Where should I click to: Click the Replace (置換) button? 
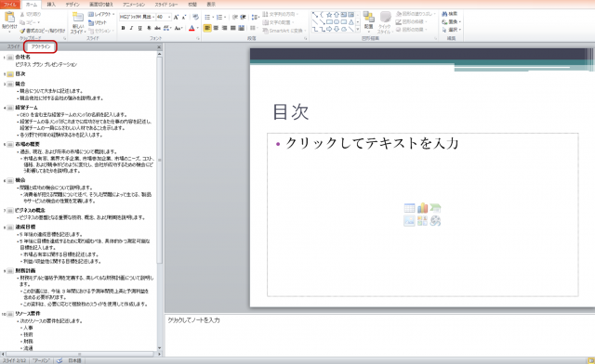click(452, 21)
